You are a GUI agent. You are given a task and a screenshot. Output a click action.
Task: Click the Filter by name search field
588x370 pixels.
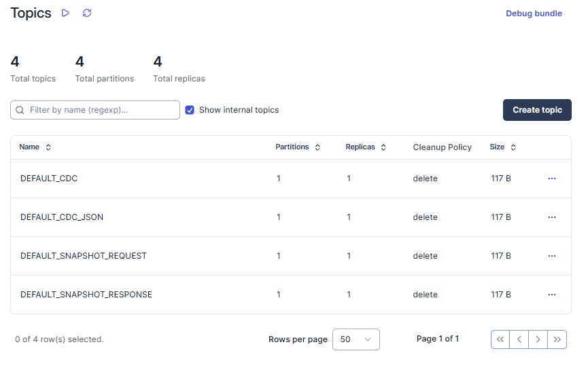(x=95, y=110)
